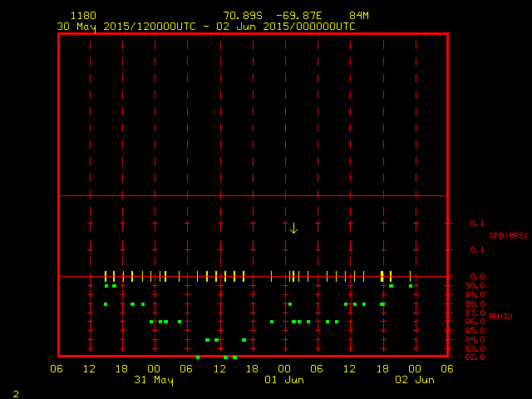532x399 pixels.
Task: Click the 86.0 humidity scale value
Action: point(477,322)
